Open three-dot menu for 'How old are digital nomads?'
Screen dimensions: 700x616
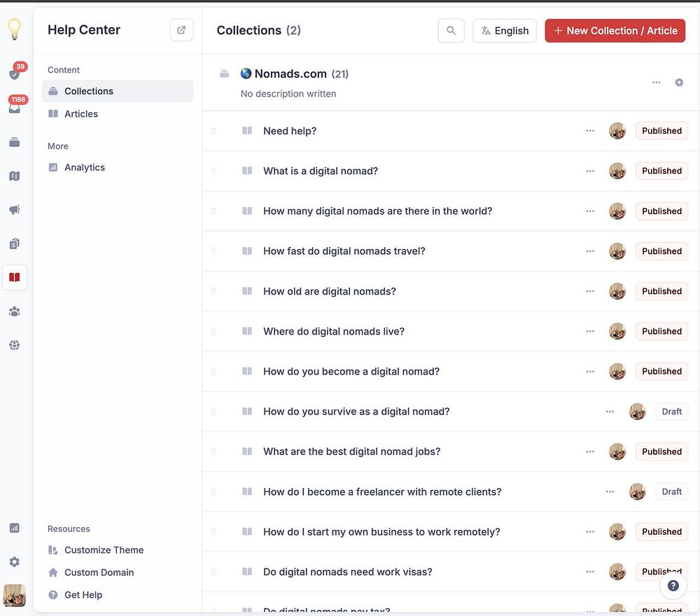tap(590, 291)
